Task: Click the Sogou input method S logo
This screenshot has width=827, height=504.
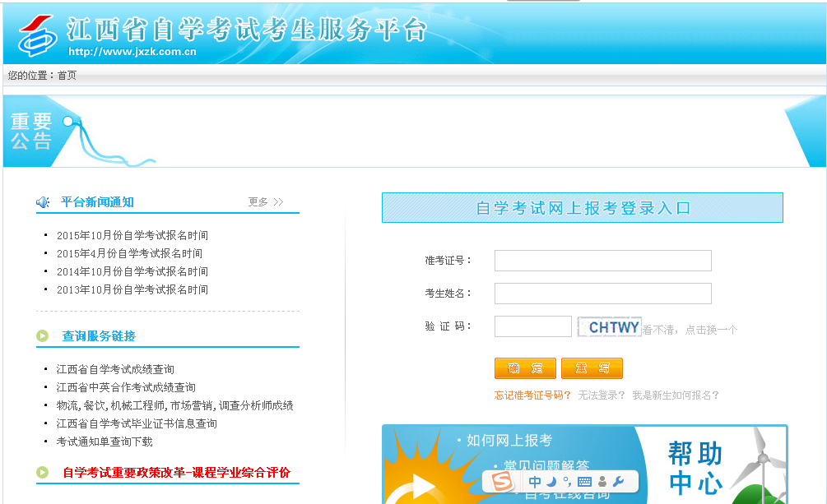Action: pos(501,481)
